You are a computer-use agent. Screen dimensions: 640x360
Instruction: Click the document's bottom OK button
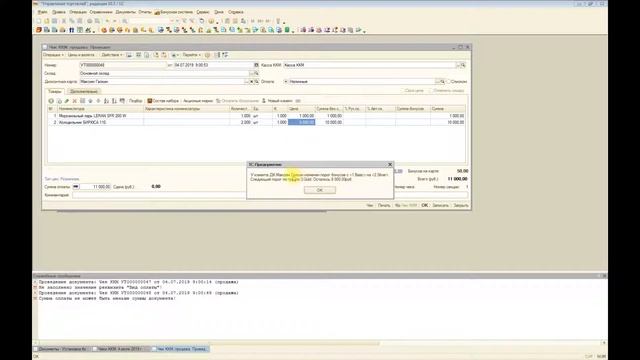point(425,205)
